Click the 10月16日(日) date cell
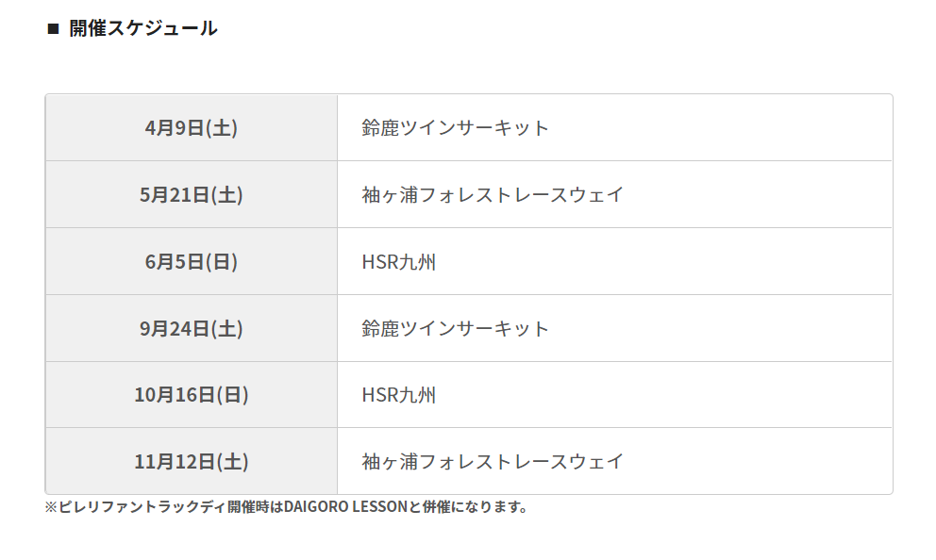Image resolution: width=936 pixels, height=560 pixels. pos(192,395)
